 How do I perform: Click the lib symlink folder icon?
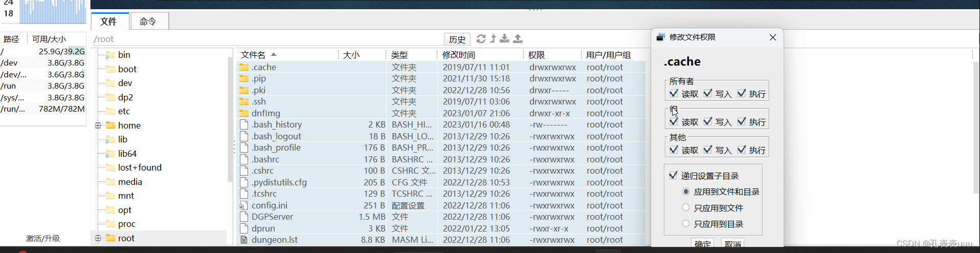110,139
